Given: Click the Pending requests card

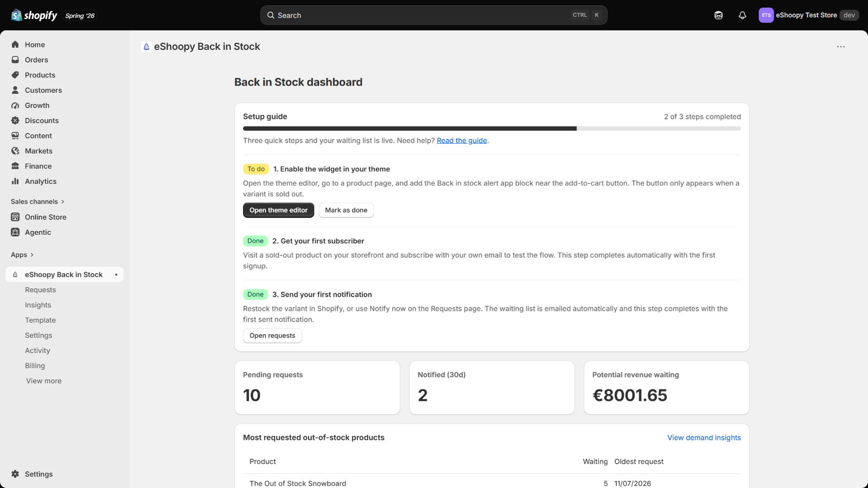Looking at the screenshot, I should coord(317,388).
